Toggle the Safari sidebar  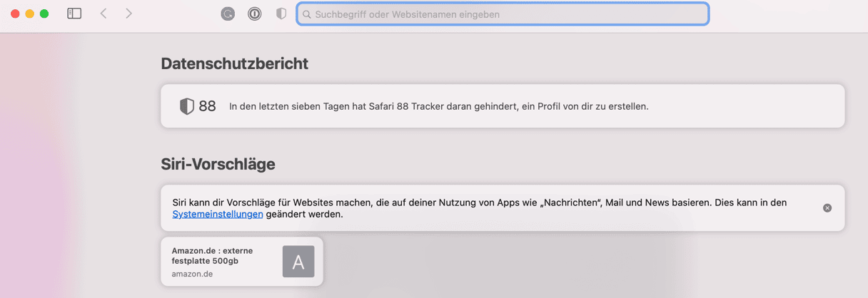click(x=74, y=14)
